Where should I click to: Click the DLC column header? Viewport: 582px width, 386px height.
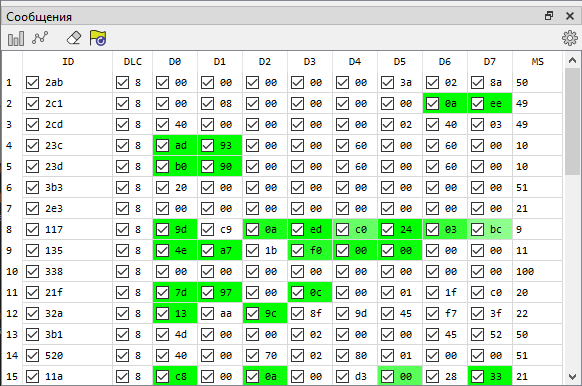click(x=133, y=61)
